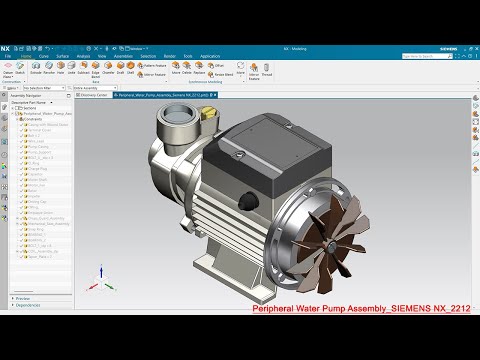Click the large Mirror Feature icon near Thread
Screen dimensions: 480x360
tap(254, 71)
